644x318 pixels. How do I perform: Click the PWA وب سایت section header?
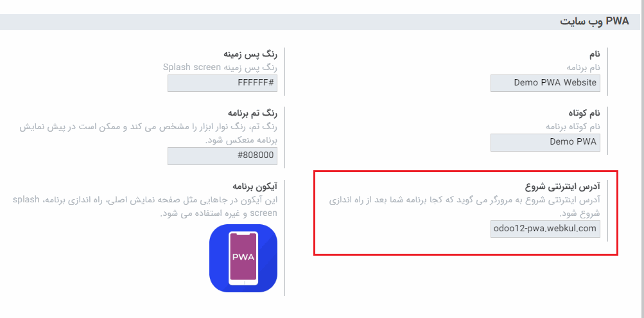[595, 22]
